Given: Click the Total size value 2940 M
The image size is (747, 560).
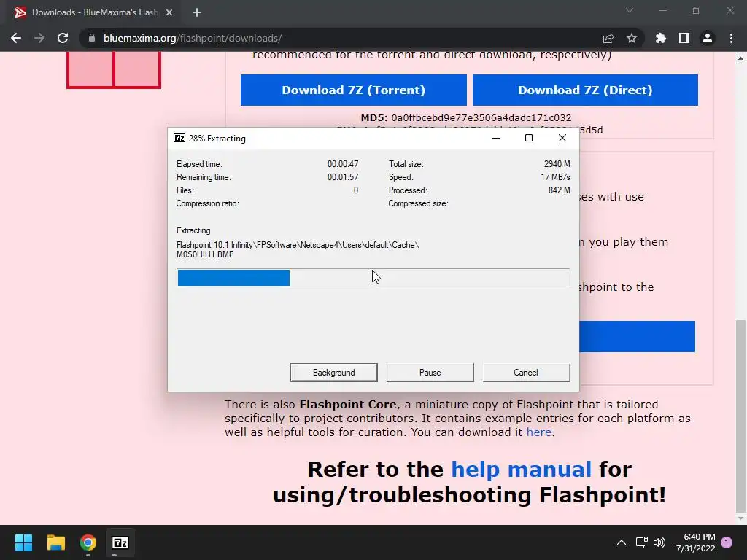Looking at the screenshot, I should 557,164.
